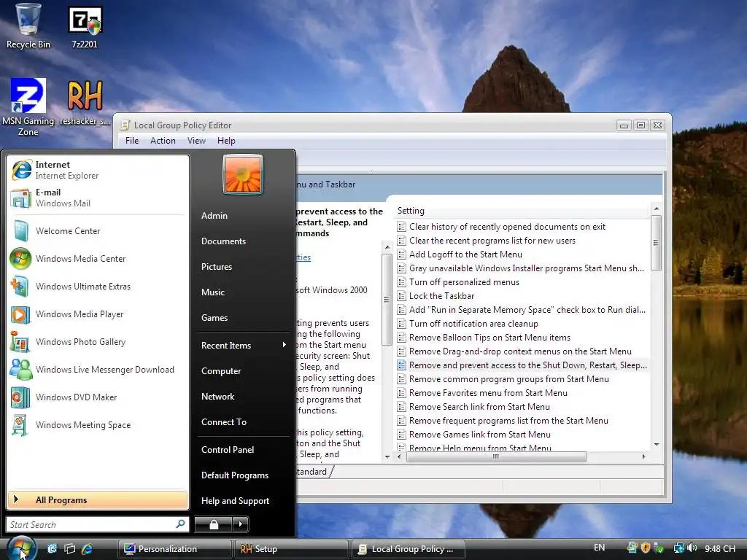Switch to Setup taskbar button
Image resolution: width=747 pixels, height=560 pixels.
click(x=292, y=549)
